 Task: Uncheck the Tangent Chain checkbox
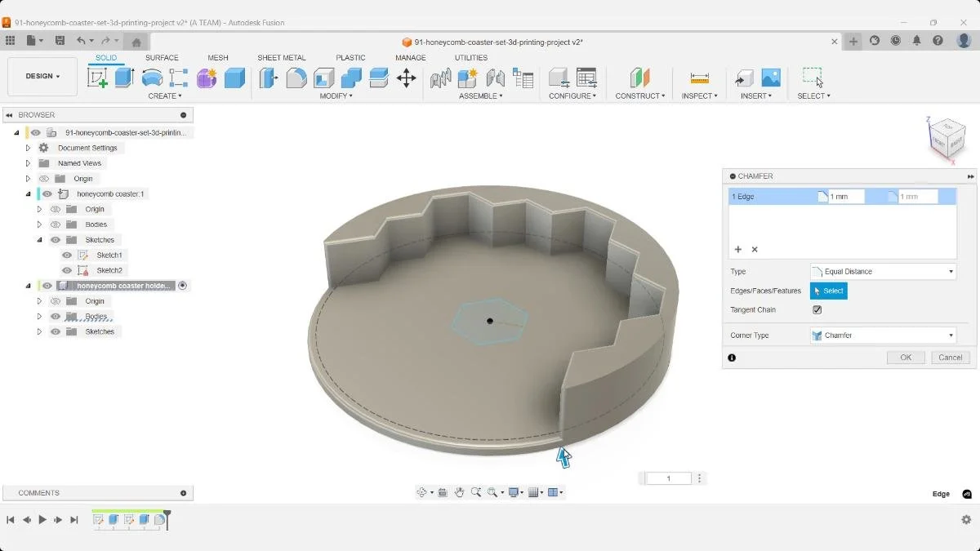[x=817, y=310]
